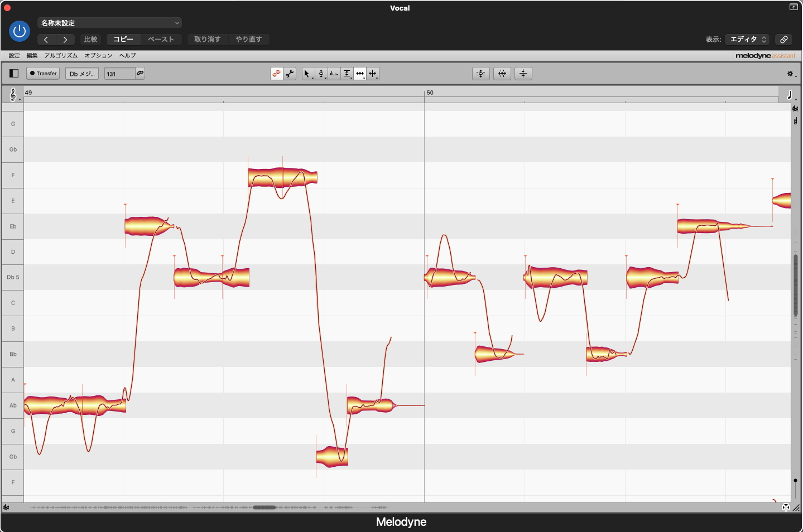Open the quantize time macro
803x532 pixels.
502,74
